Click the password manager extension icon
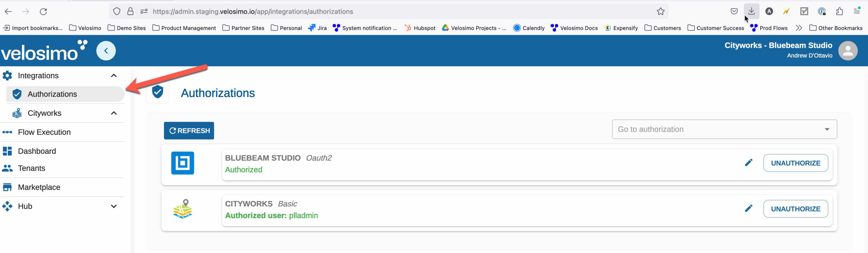 click(x=821, y=11)
